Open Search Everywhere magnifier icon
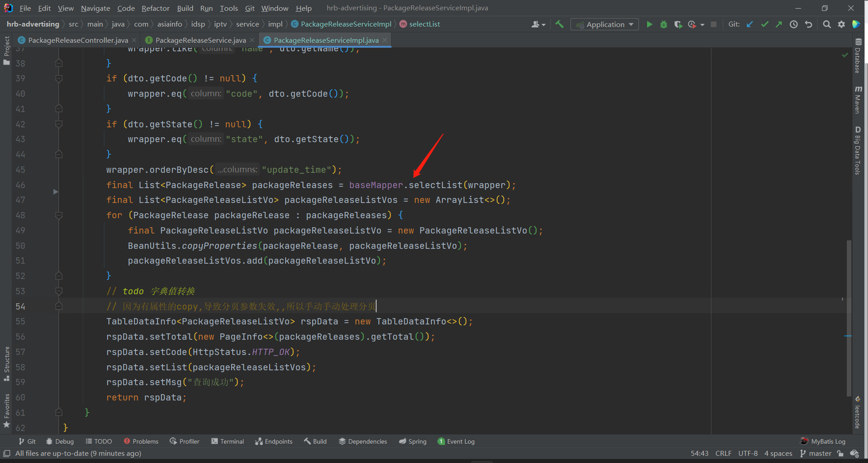 (827, 24)
